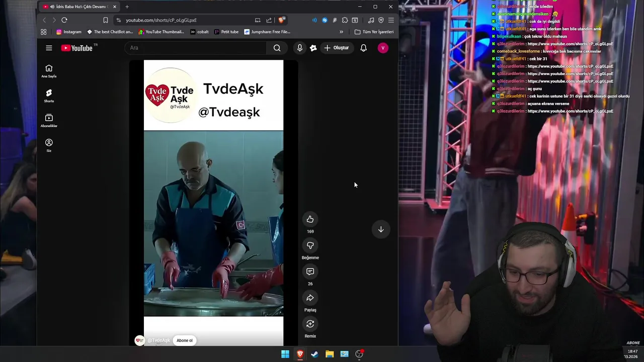
Task: Open the Instagram bookmark
Action: click(69, 32)
